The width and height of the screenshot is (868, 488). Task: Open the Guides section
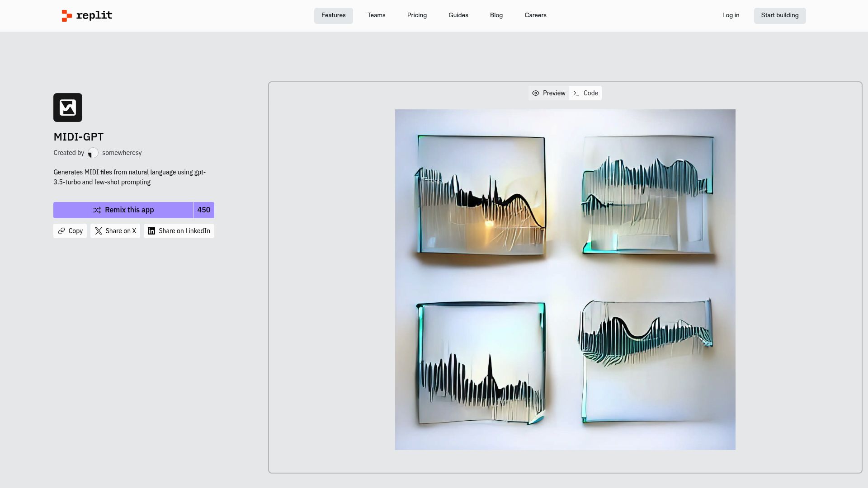(x=458, y=15)
